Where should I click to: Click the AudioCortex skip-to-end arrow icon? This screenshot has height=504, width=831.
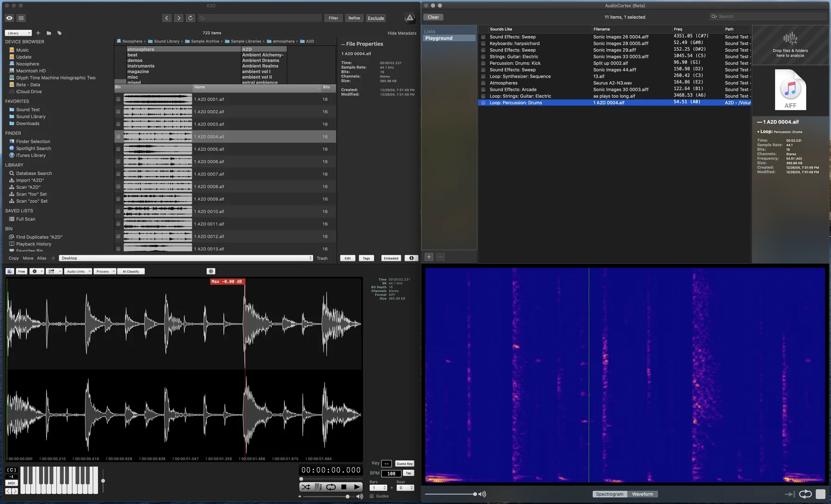[789, 494]
